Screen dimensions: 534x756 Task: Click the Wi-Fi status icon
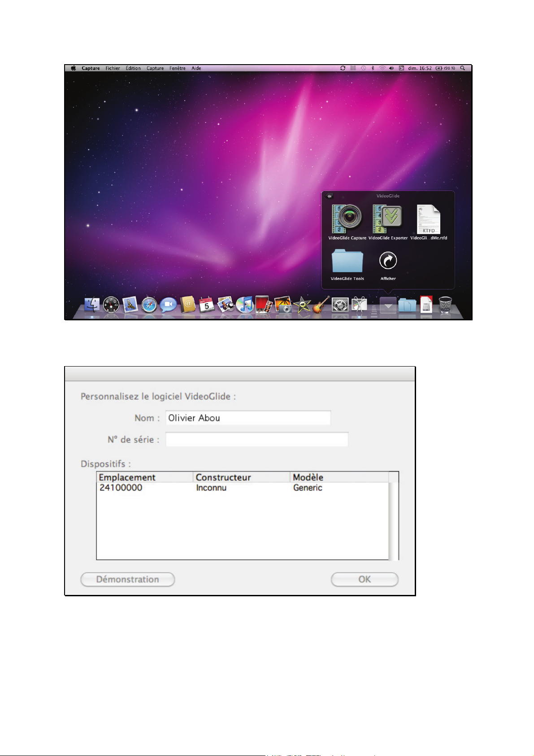click(382, 68)
